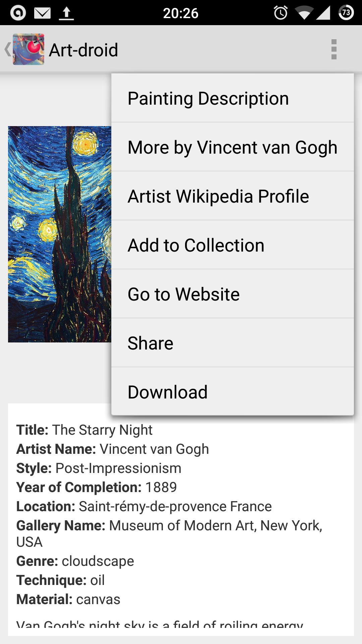This screenshot has height=644, width=362.
Task: Tap the alarm clock status icon
Action: click(281, 13)
